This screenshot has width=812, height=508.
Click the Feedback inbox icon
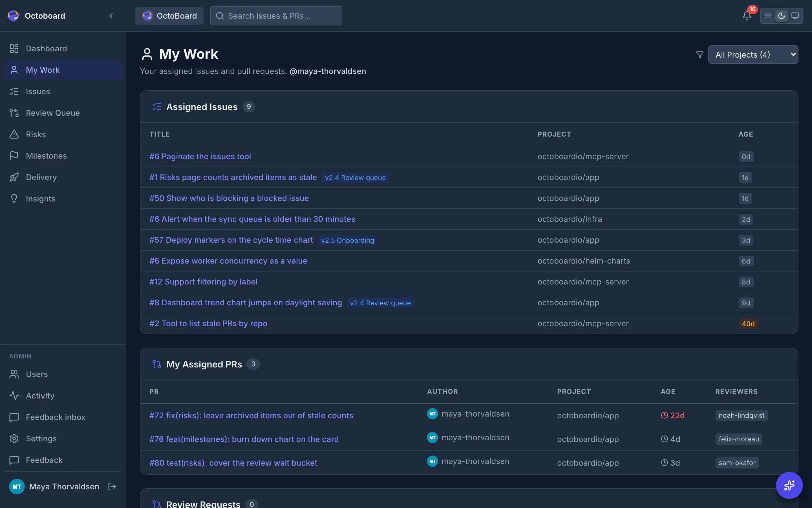click(x=14, y=417)
